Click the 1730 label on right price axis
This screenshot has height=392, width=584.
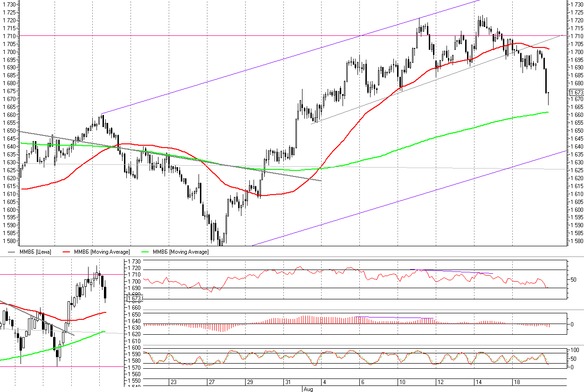[x=577, y=4]
